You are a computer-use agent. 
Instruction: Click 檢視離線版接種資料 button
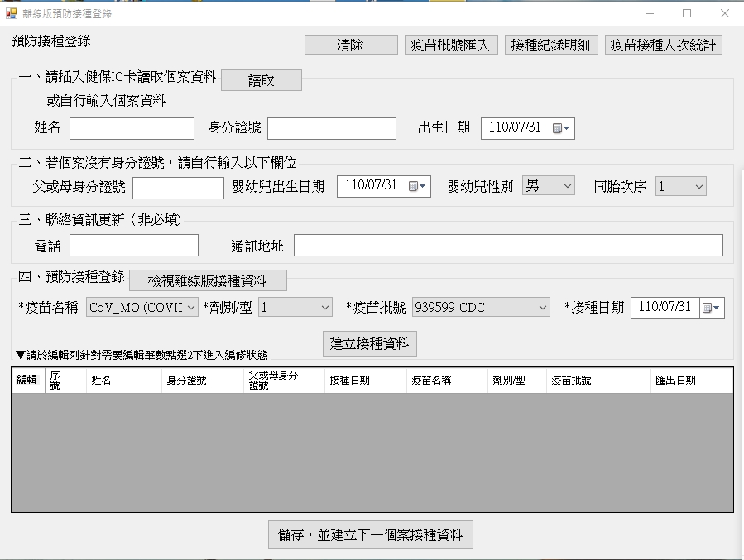(x=208, y=280)
